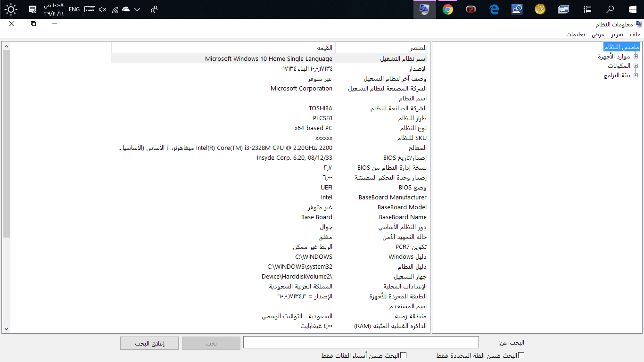Open the taskbar clock and date
The height and width of the screenshot is (362, 644).
coord(54,9)
